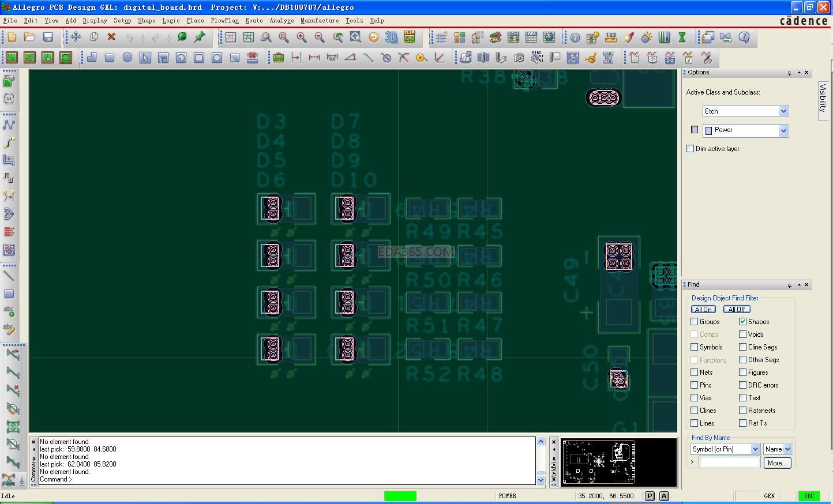Check the Groups filter checkbox
This screenshot has height=504, width=833.
pos(695,322)
